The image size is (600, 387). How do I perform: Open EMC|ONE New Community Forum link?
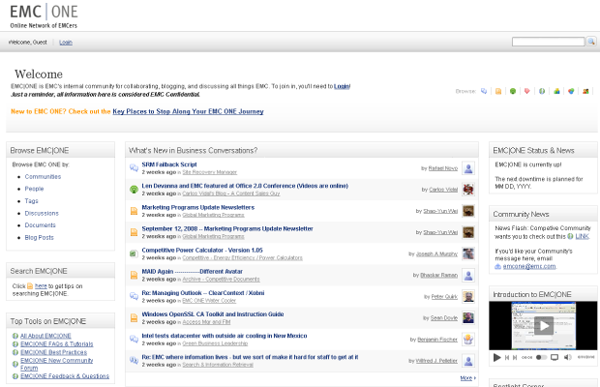click(57, 364)
